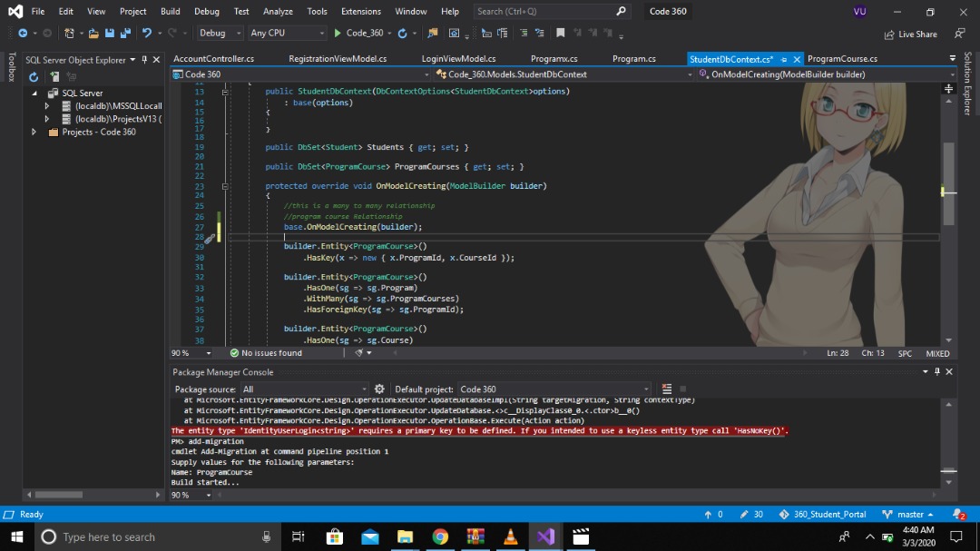Open the master branch selector

click(909, 514)
